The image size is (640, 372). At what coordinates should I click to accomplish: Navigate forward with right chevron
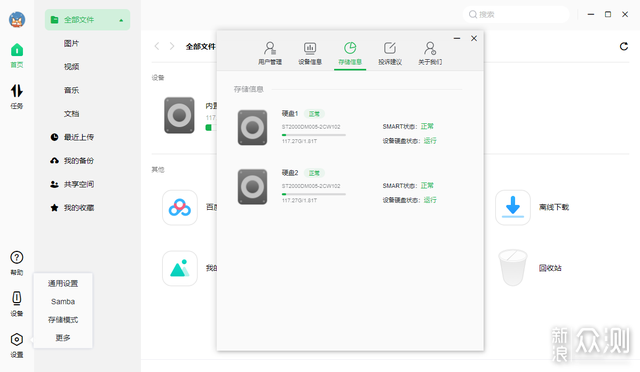point(172,46)
